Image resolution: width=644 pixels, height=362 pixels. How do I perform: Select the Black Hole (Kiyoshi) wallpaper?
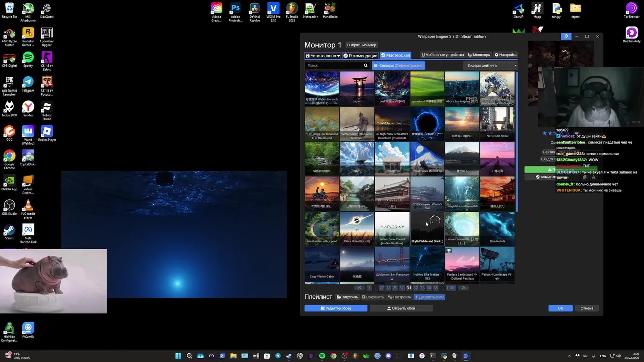tap(357, 229)
